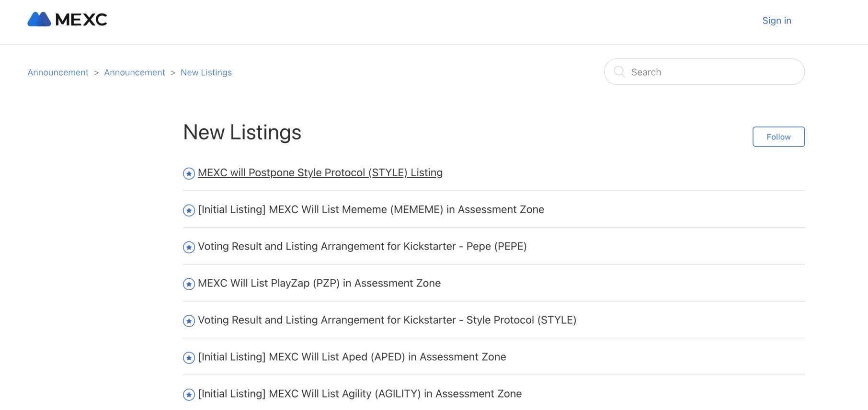
Task: Open PlayZap (PZP) Assessment Zone article
Action: click(x=319, y=283)
